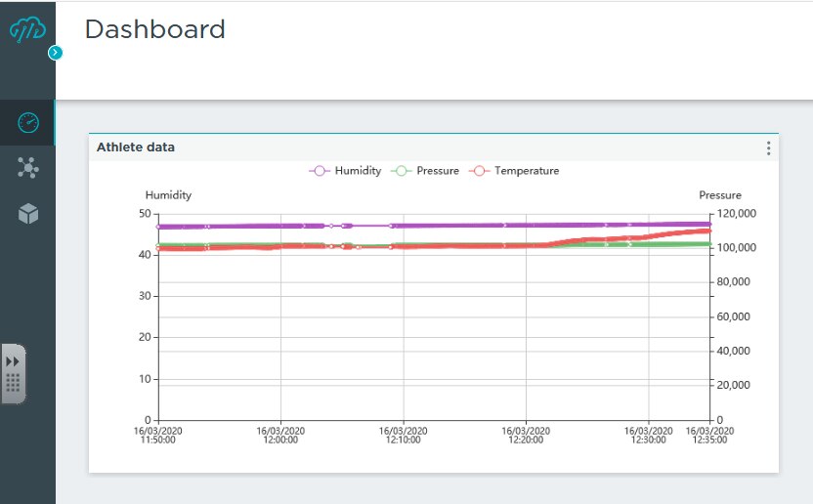Click the purple Humidity legend marker
813x504 pixels.
(320, 171)
